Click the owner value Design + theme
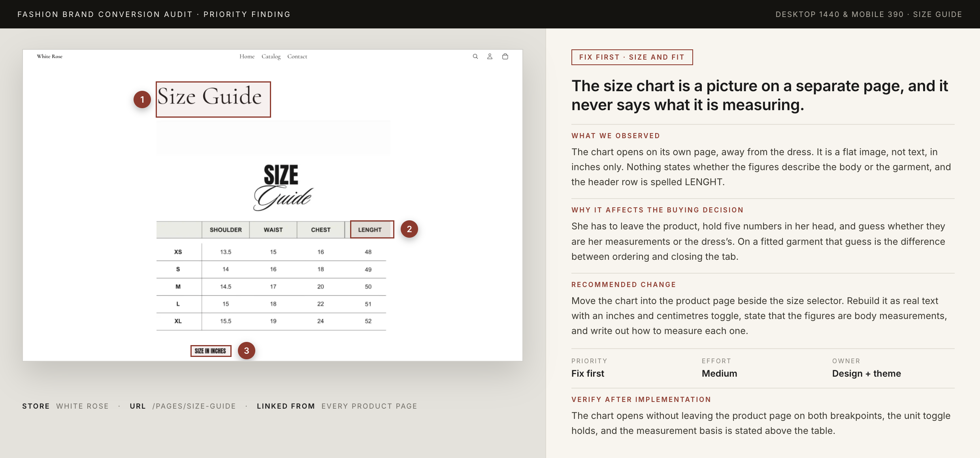 (x=866, y=374)
